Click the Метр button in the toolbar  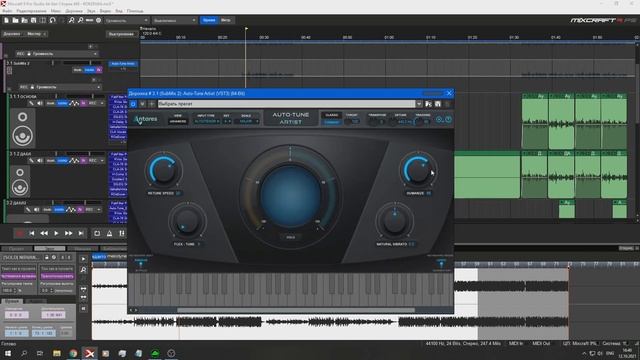(x=226, y=20)
